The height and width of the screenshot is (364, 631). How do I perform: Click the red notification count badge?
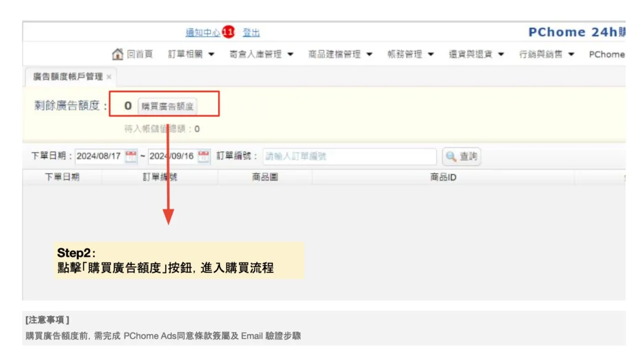229,32
